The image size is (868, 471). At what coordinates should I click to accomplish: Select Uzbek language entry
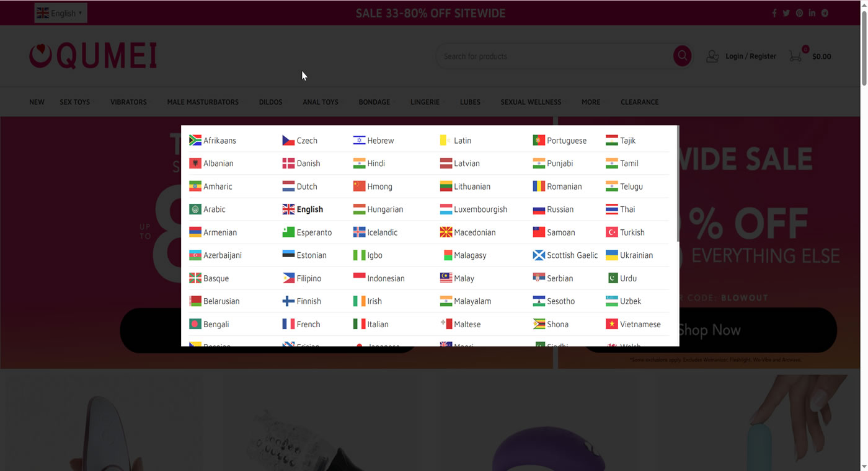[x=624, y=301]
